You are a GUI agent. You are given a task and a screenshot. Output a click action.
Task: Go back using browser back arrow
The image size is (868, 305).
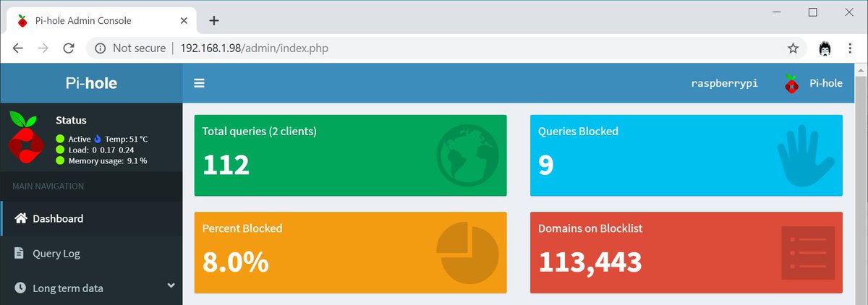[x=18, y=48]
